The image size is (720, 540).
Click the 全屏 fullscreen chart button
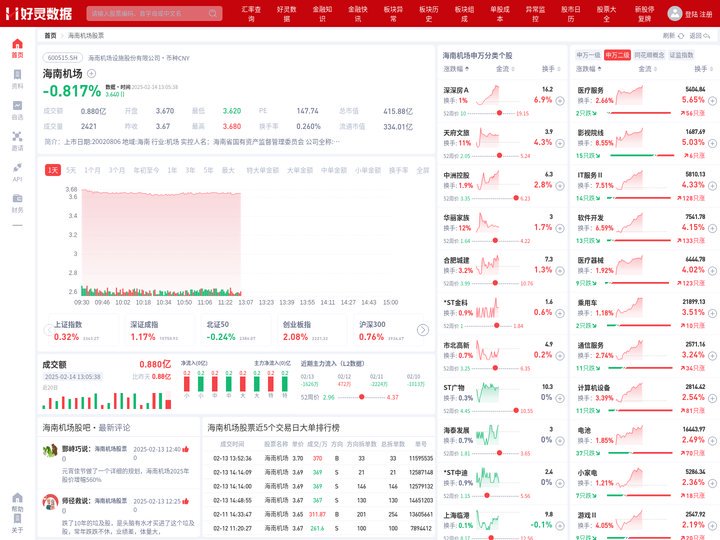pos(422,170)
